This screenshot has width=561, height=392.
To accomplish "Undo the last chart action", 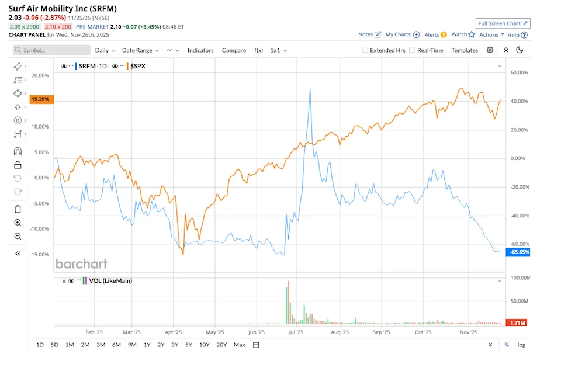I will (18, 178).
